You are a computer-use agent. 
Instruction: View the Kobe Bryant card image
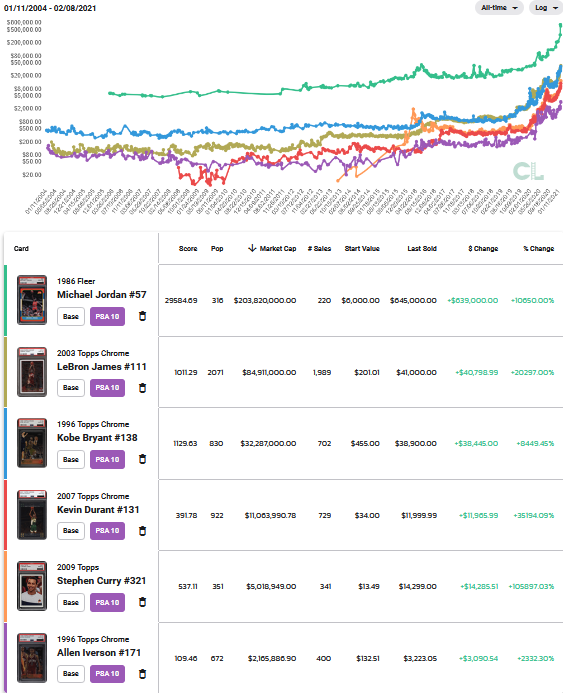(32, 443)
